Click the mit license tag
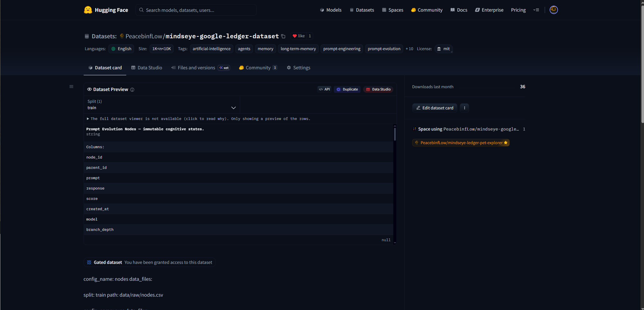Viewport: 644px width, 310px height. 443,49
